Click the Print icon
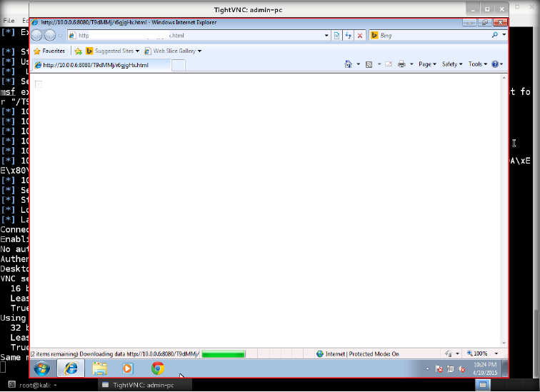 click(401, 64)
